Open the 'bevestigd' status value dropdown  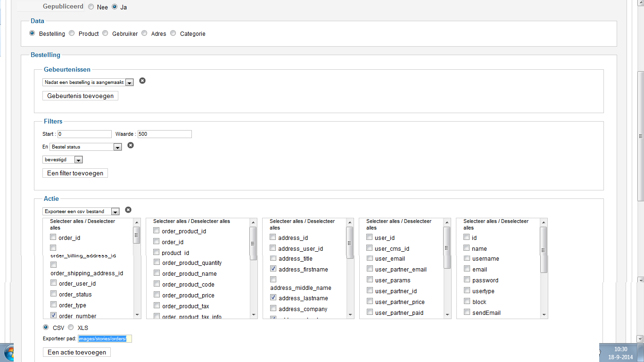(78, 160)
